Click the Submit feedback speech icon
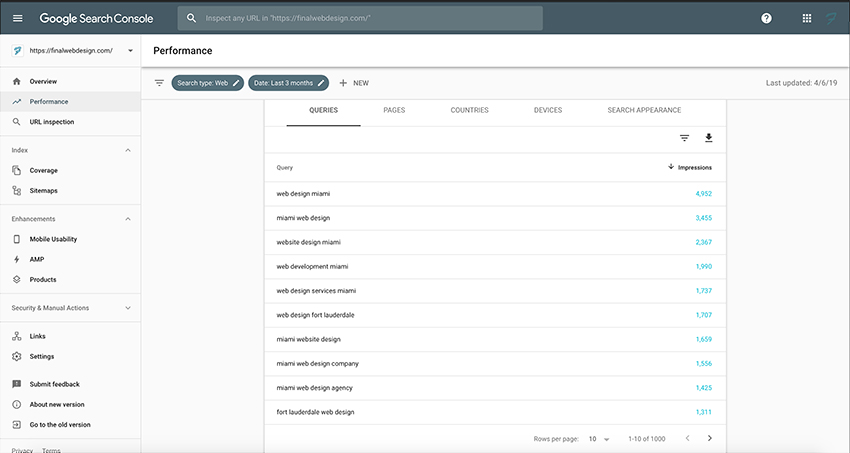The height and width of the screenshot is (453, 850). pos(17,384)
